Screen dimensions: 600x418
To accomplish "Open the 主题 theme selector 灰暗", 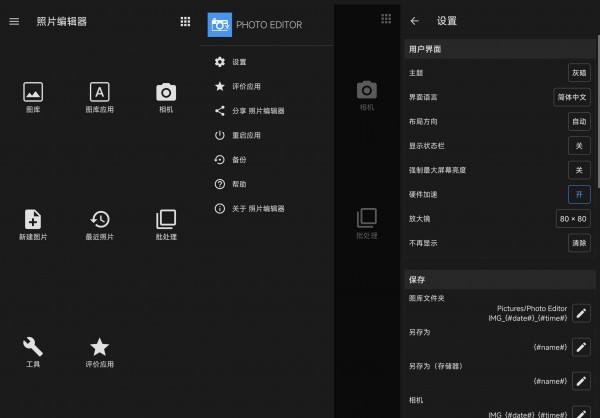I will pos(578,73).
